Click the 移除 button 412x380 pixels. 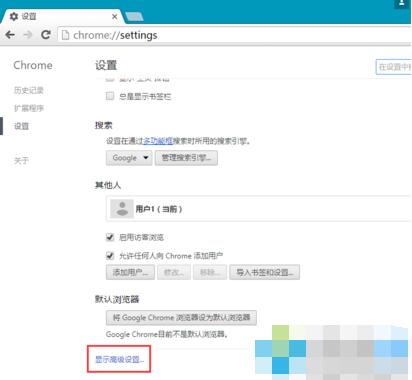tap(210, 272)
